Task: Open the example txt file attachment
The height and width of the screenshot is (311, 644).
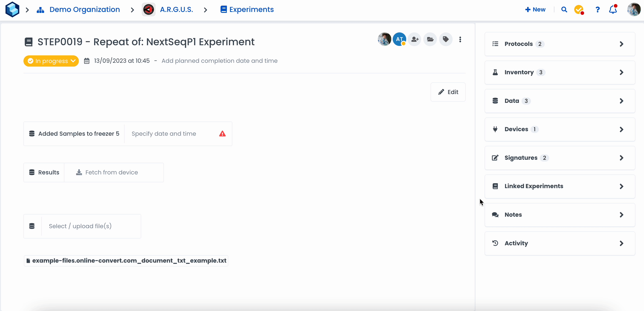Action: click(x=129, y=261)
